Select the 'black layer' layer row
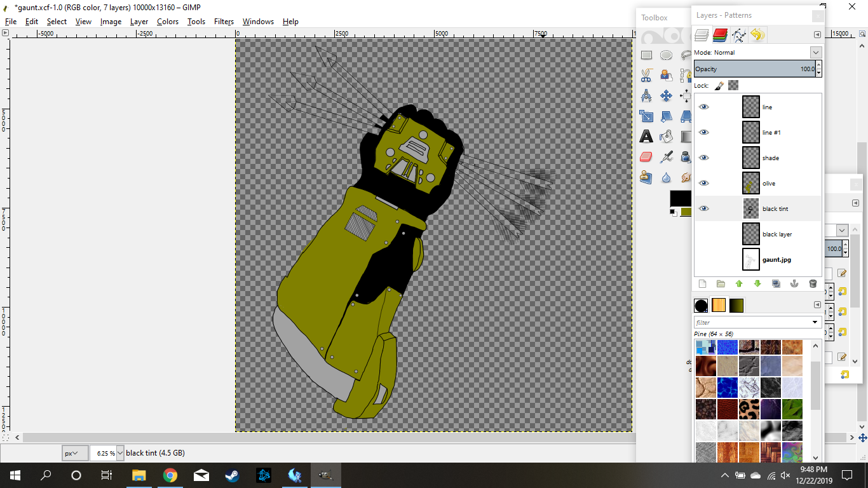The image size is (868, 488). click(757, 234)
